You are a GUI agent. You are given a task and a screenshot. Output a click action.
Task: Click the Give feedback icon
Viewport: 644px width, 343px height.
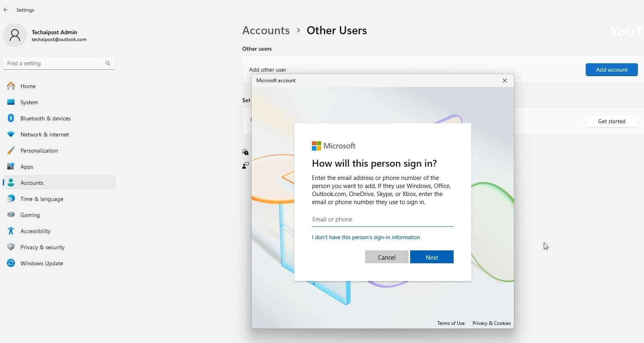tap(246, 165)
